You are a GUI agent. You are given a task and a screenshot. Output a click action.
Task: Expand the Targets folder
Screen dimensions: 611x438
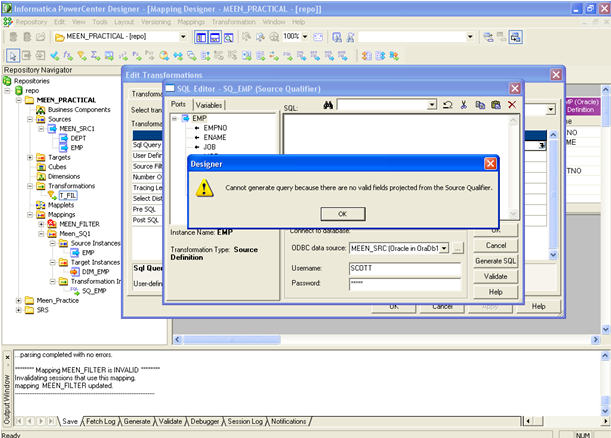point(30,157)
